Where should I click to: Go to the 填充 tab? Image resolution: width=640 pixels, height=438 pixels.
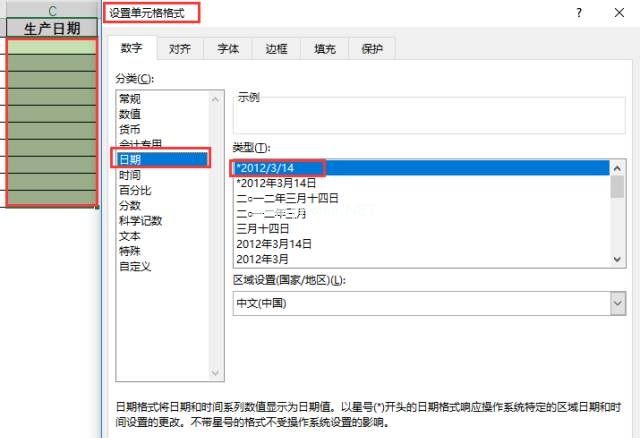tap(325, 48)
